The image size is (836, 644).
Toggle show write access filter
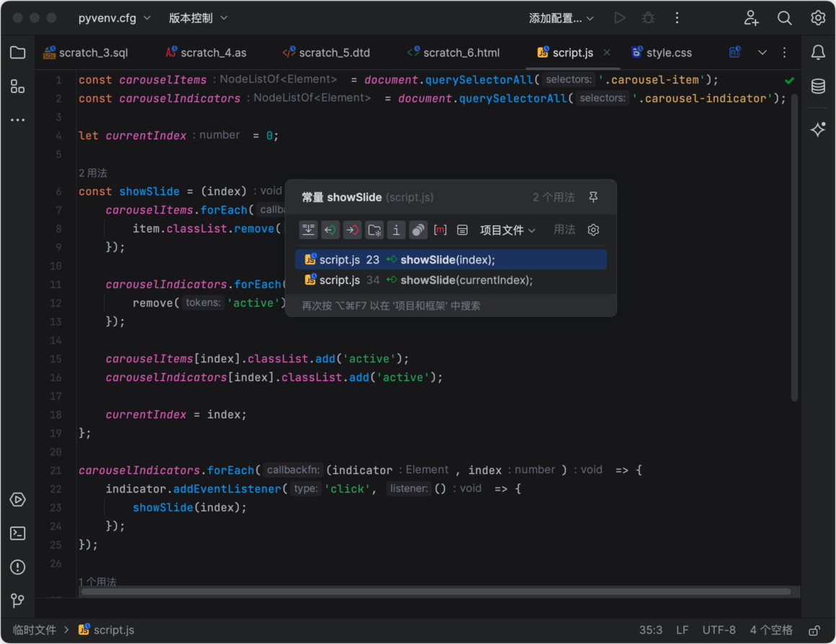[x=352, y=230]
